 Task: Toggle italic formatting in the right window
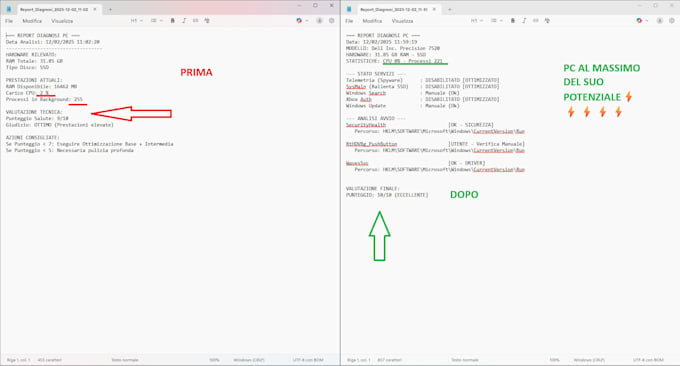pyautogui.click(x=524, y=21)
